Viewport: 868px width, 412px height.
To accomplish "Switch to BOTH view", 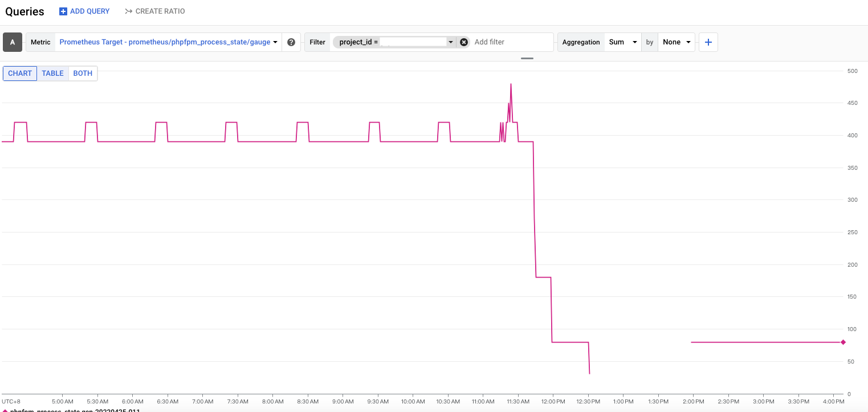I will (83, 74).
